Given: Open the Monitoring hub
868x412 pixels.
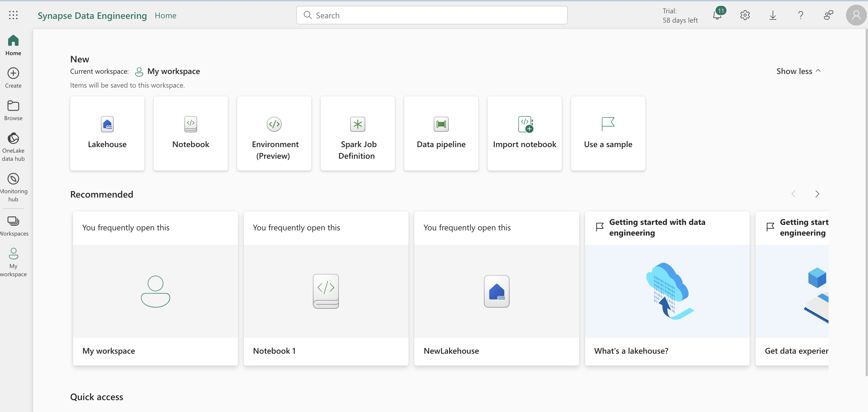Looking at the screenshot, I should 13,187.
